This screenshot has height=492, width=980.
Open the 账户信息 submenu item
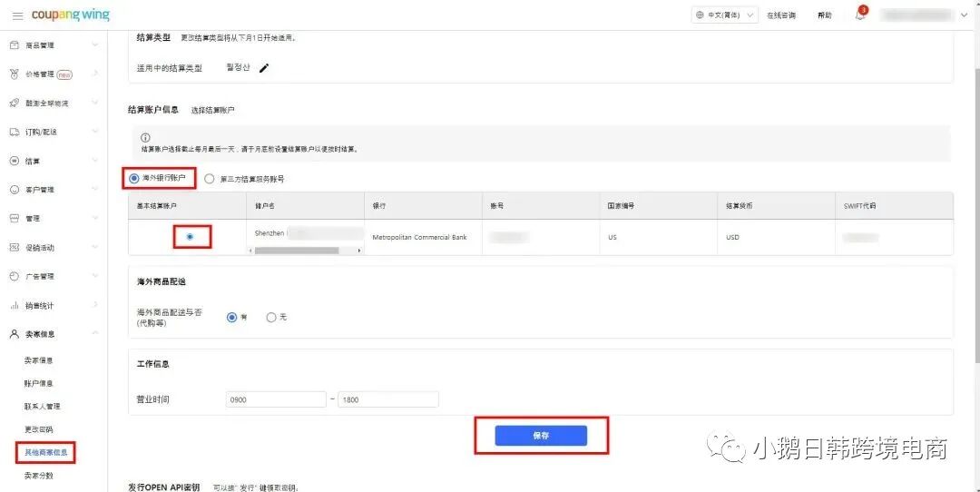(39, 384)
